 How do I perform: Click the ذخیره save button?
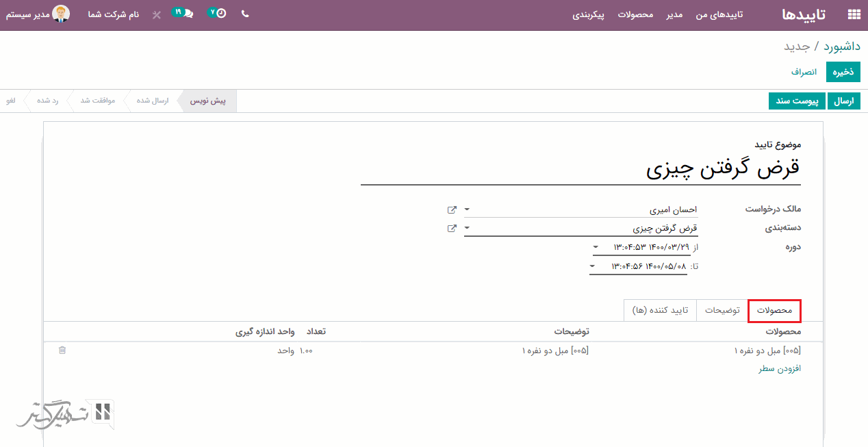(x=843, y=72)
